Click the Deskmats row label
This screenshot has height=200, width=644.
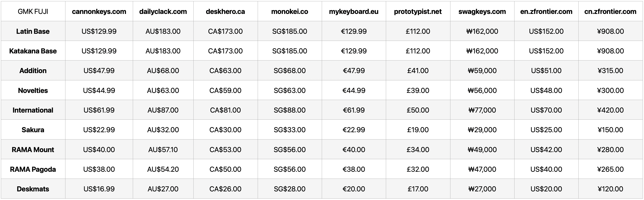33,189
